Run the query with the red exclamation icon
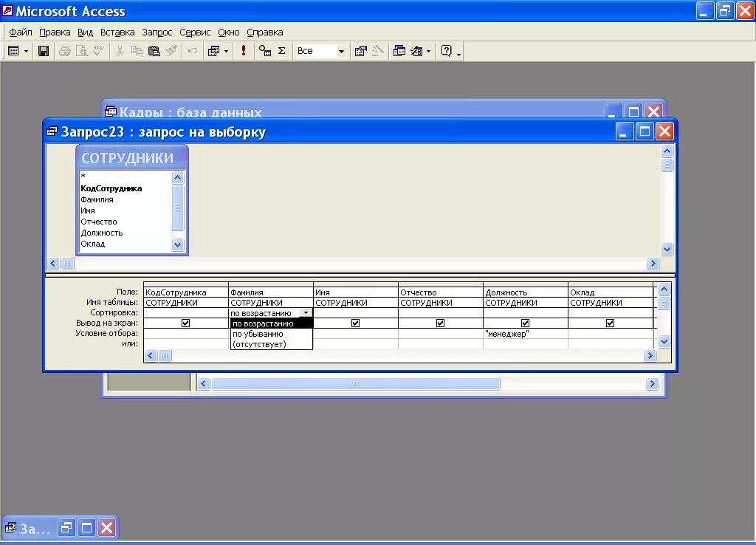 pyautogui.click(x=244, y=51)
